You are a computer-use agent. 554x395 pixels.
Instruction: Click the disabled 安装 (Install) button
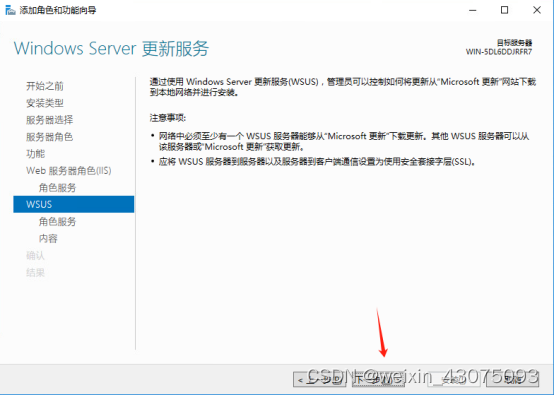click(453, 379)
